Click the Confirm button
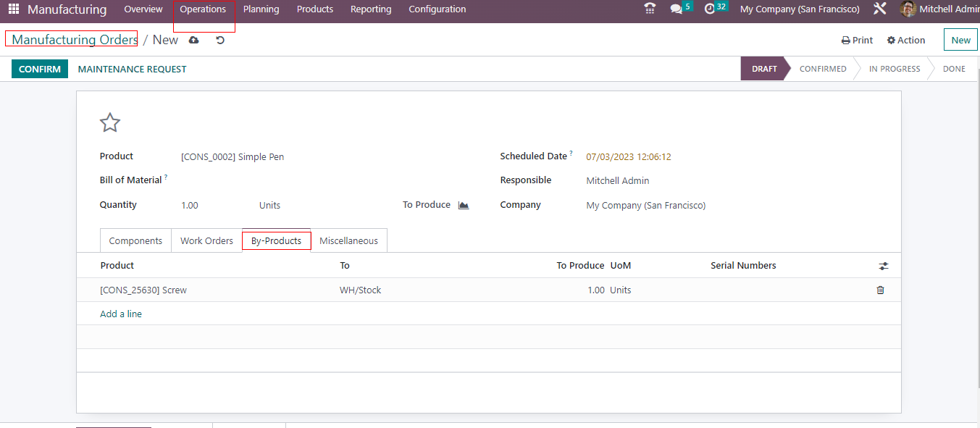 (x=40, y=70)
